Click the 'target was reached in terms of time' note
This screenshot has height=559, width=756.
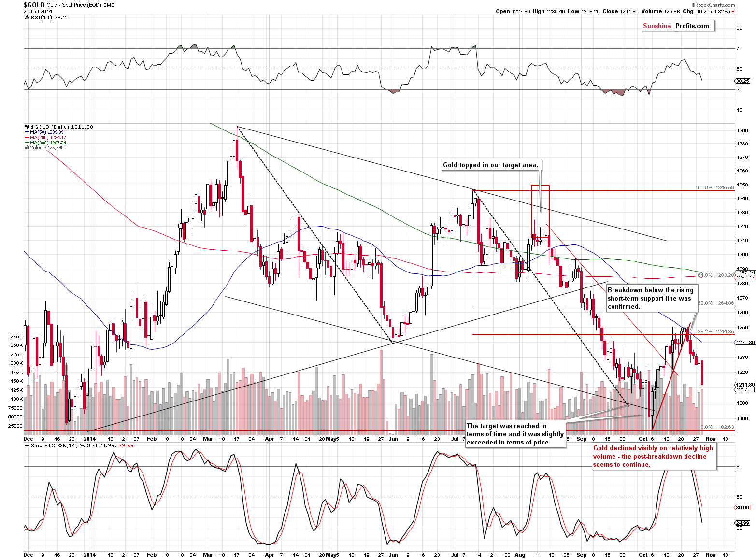click(515, 434)
